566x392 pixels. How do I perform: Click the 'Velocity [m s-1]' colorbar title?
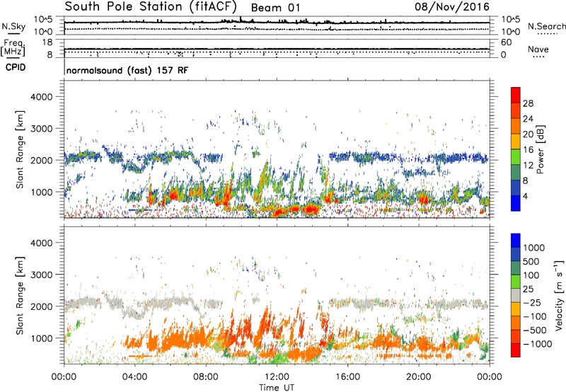click(559, 295)
